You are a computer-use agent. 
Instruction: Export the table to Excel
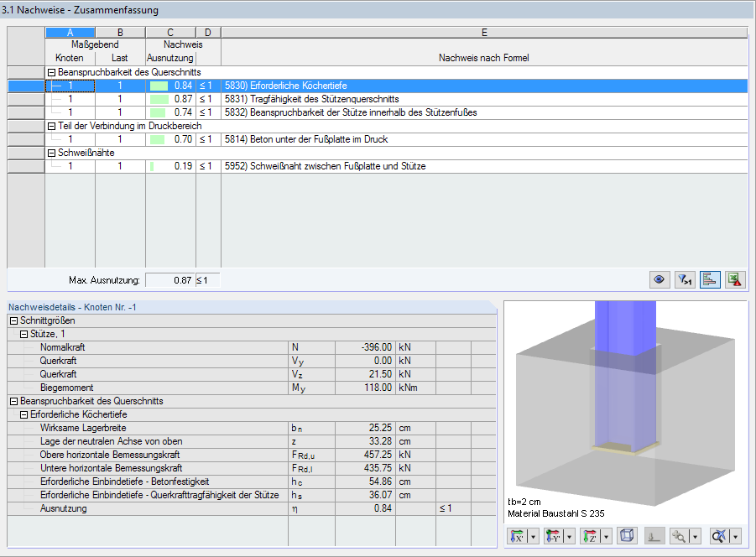(x=735, y=279)
